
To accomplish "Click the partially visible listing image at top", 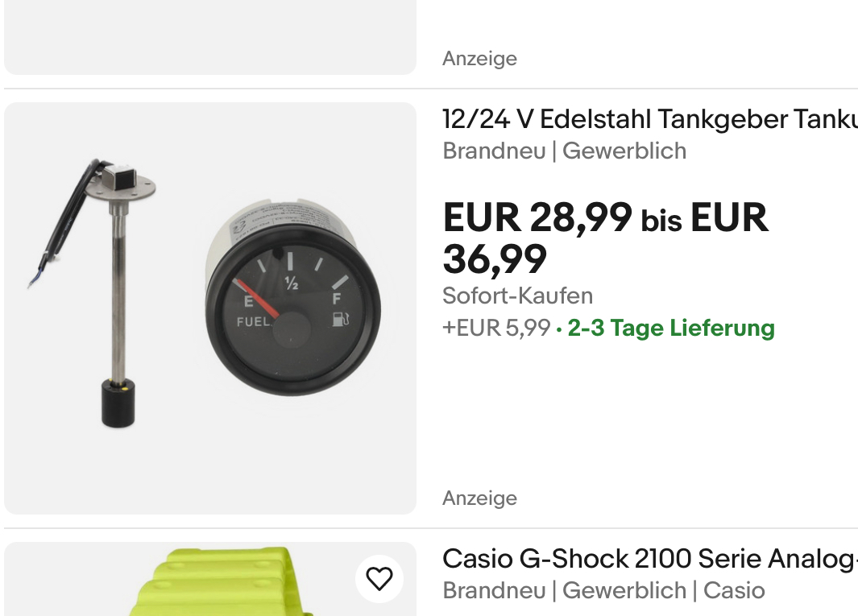I will point(210,36).
